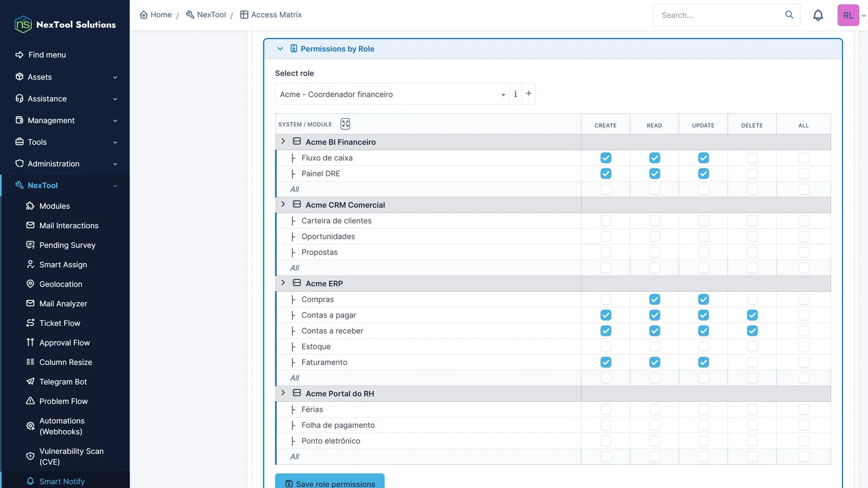Viewport: 868px width, 488px height.
Task: Check Create for Compras
Action: pyautogui.click(x=606, y=299)
